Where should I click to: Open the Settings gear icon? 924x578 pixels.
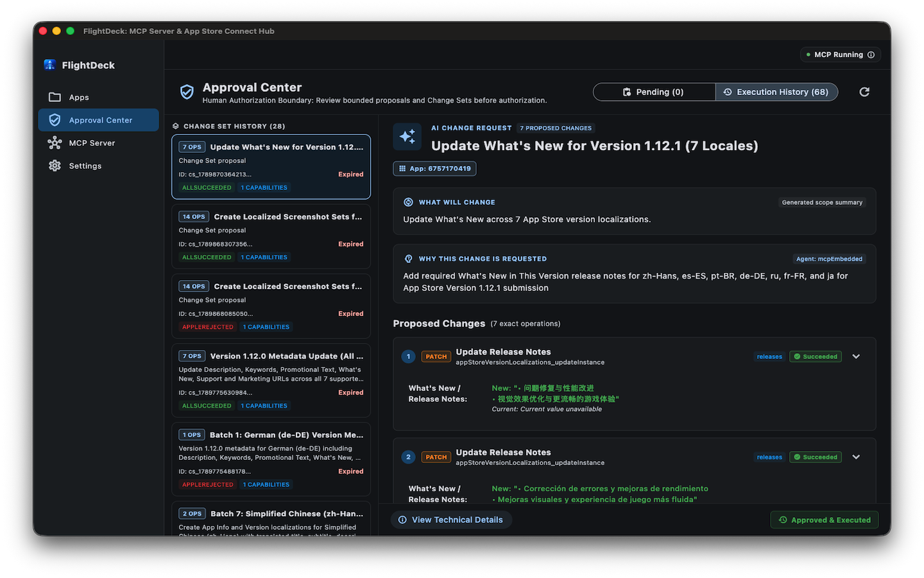coord(55,166)
